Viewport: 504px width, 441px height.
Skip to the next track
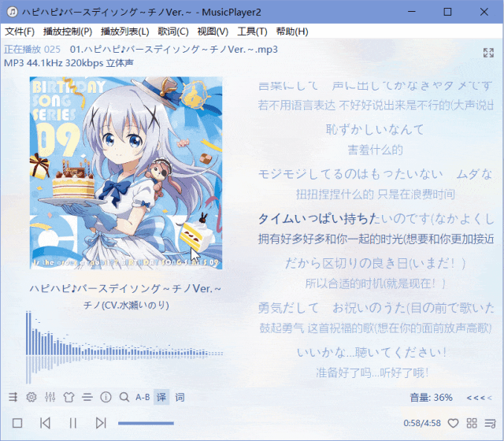(101, 423)
